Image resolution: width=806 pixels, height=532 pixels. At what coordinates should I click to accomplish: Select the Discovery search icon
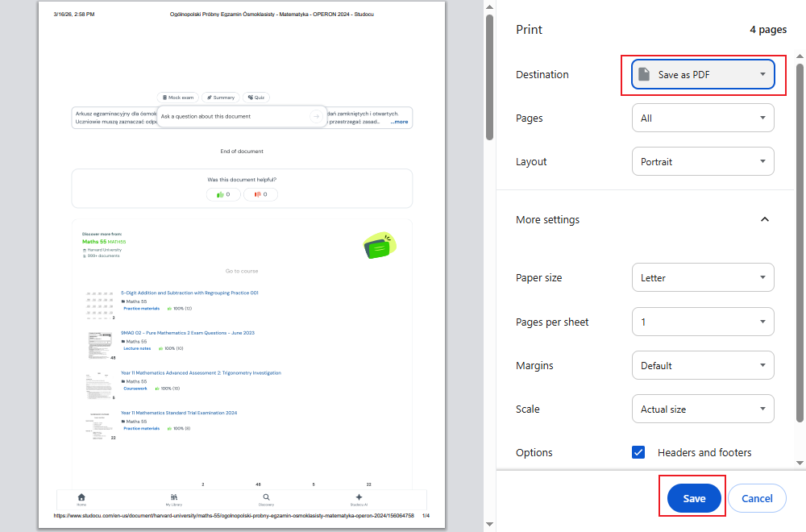[266, 497]
